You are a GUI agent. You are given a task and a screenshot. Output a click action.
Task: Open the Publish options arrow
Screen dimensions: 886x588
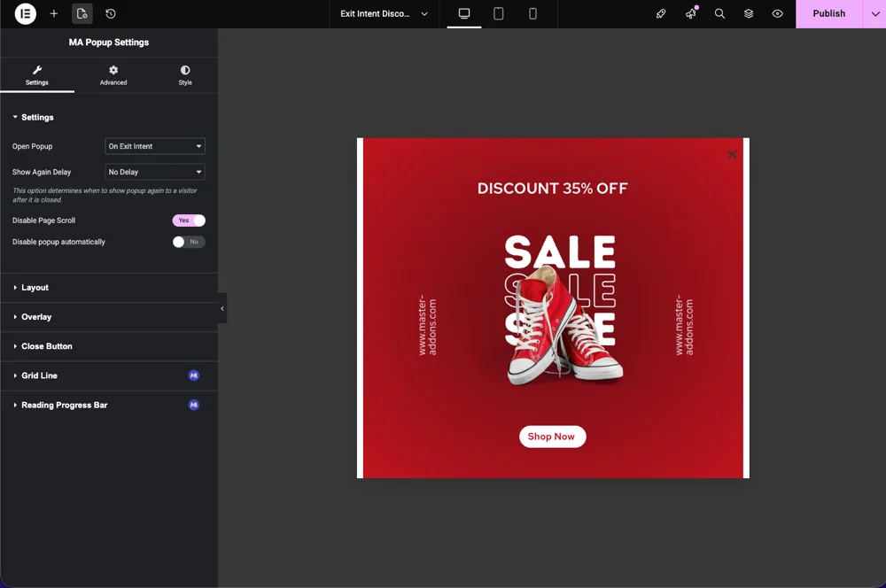tap(874, 13)
